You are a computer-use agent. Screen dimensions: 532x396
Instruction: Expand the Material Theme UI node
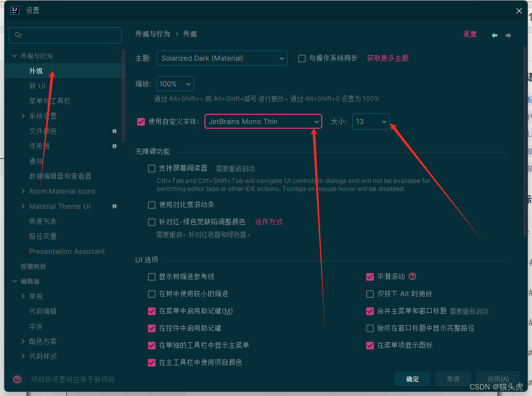pos(23,206)
